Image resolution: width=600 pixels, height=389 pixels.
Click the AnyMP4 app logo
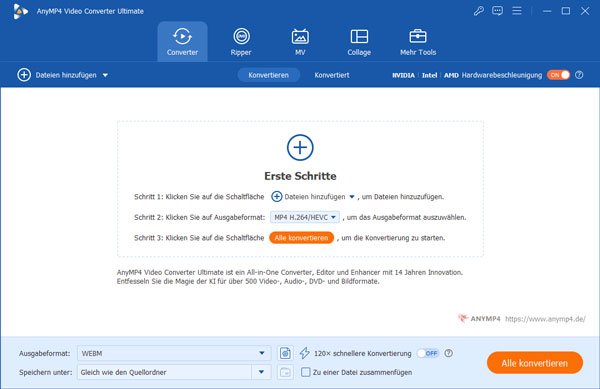coord(20,11)
